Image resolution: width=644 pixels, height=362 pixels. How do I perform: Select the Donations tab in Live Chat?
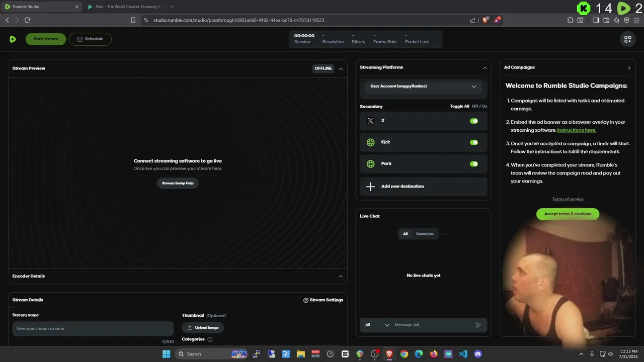coord(425,234)
